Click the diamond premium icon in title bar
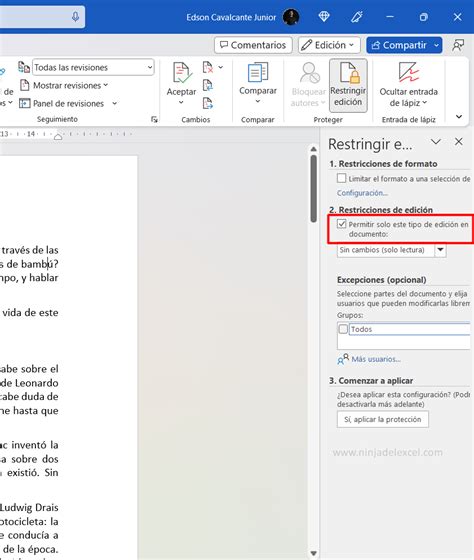 click(324, 16)
